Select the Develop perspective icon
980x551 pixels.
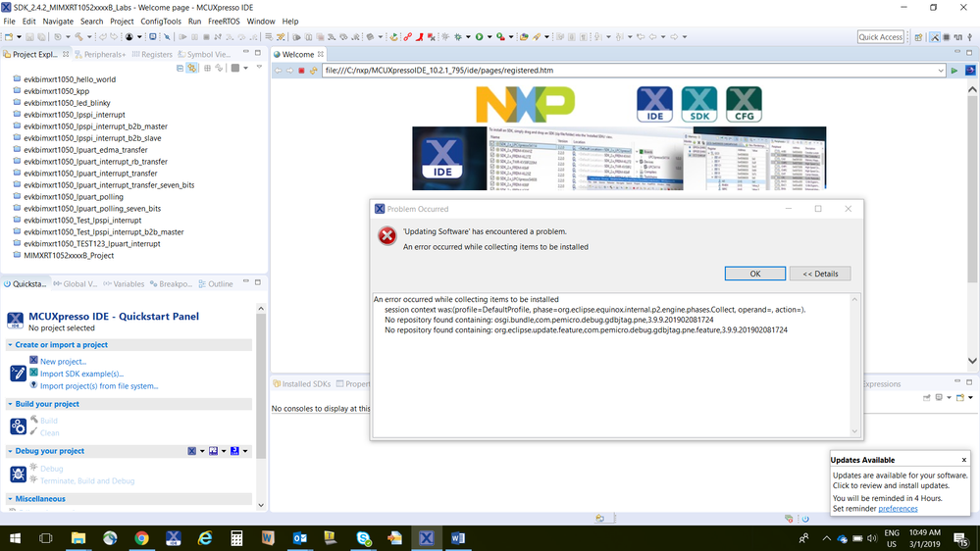click(934, 37)
